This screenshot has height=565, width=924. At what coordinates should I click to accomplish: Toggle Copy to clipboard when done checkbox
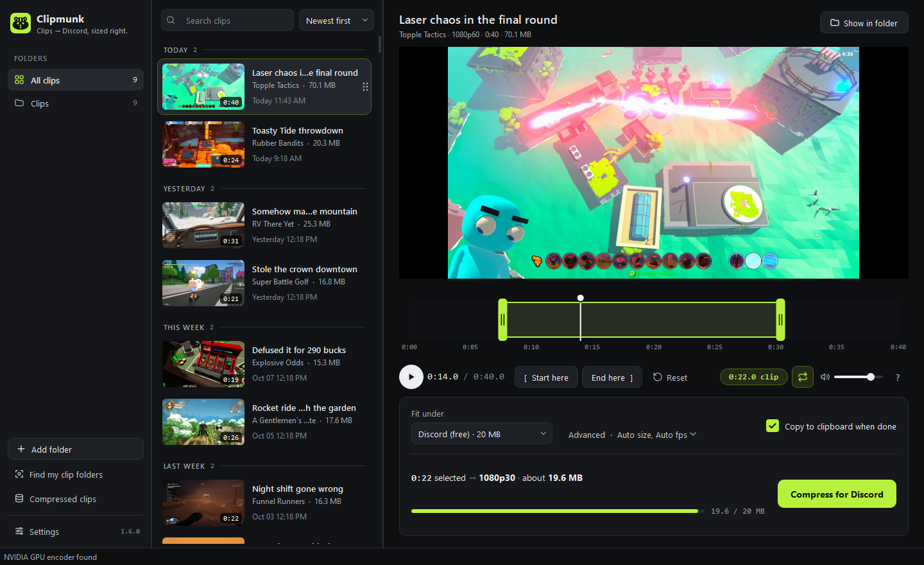[x=773, y=426]
